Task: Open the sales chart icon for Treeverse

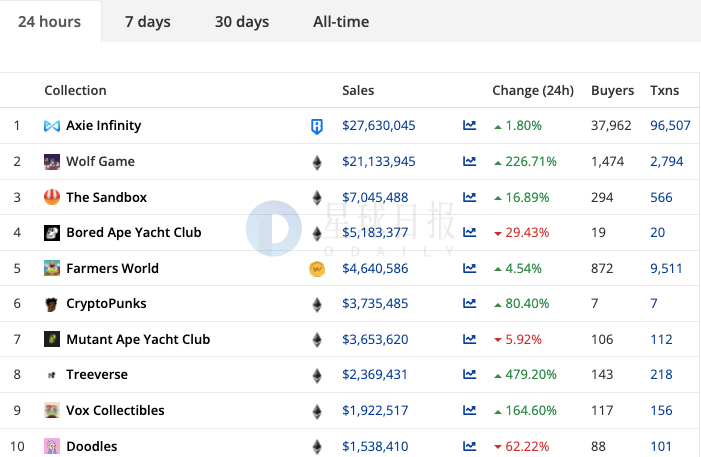Action: 469,374
